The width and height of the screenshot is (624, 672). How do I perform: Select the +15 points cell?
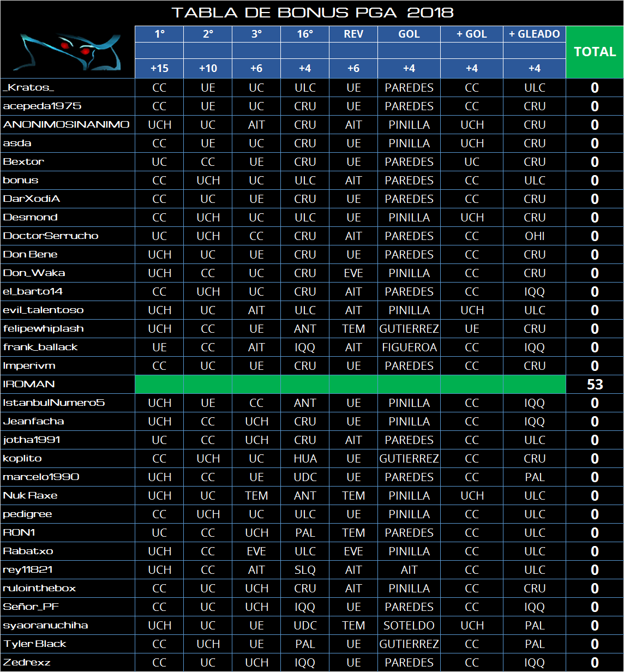coord(159,68)
